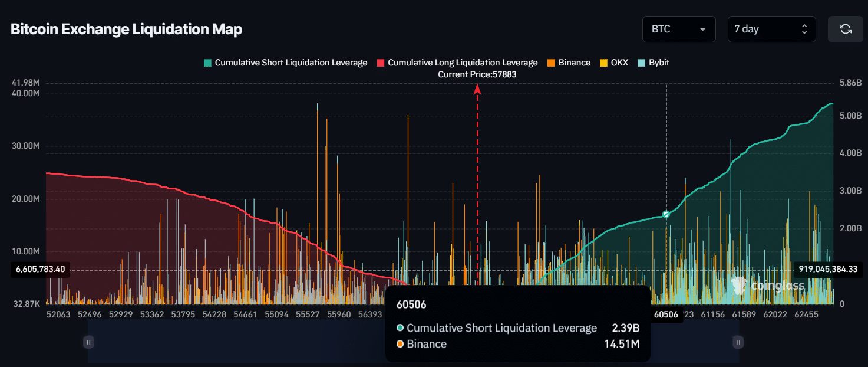Grab the left zoom slider handle
868x367 pixels.
pyautogui.click(x=88, y=342)
